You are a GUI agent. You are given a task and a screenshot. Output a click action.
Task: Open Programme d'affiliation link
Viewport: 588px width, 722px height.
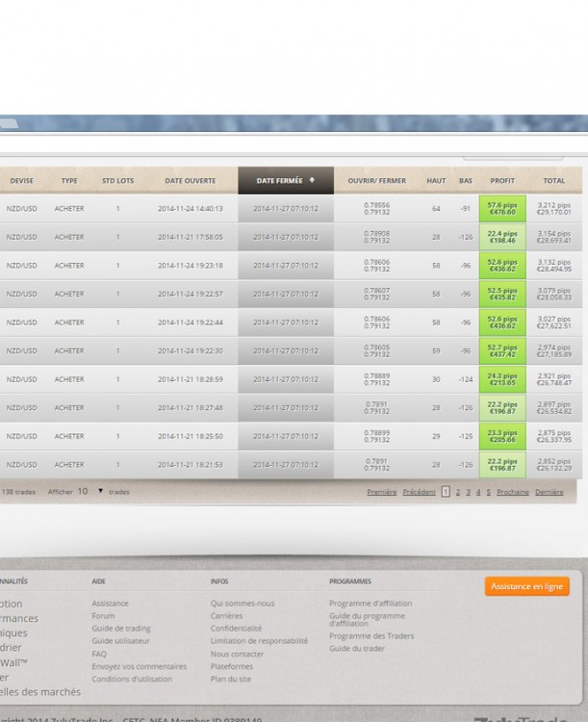click(371, 604)
